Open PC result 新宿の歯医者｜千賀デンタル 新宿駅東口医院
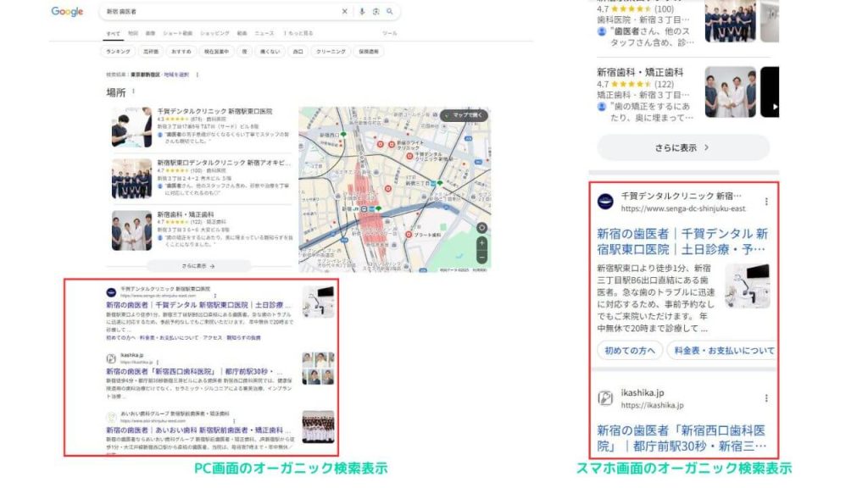Image resolution: width=868 pixels, height=488 pixels. coord(198,305)
